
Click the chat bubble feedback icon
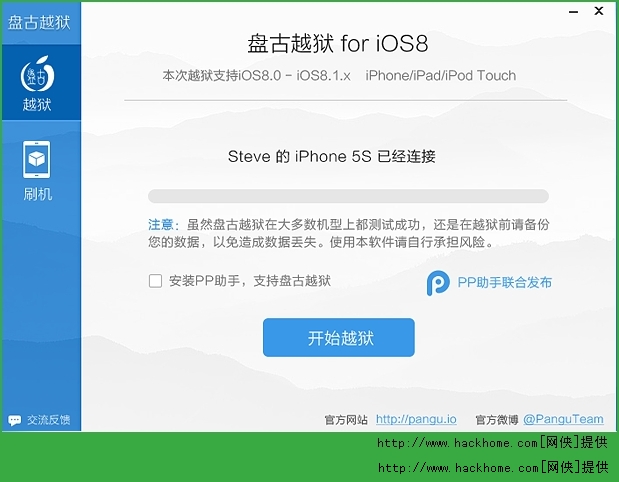15,420
